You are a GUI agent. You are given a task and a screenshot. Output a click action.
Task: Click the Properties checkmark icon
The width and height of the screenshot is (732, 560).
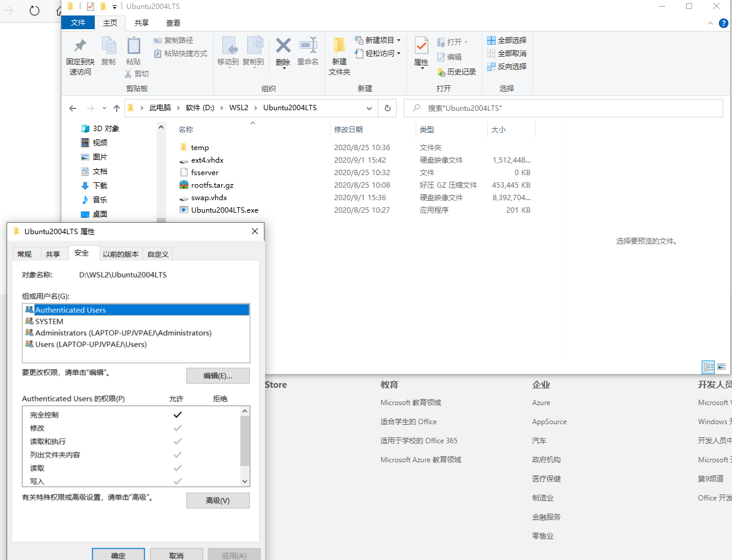421,52
